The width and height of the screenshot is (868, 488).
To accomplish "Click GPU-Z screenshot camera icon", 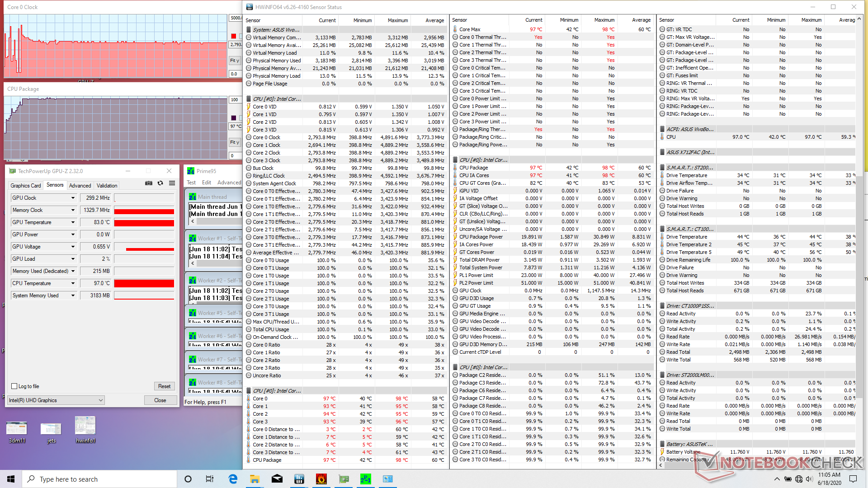I will pos(148,183).
